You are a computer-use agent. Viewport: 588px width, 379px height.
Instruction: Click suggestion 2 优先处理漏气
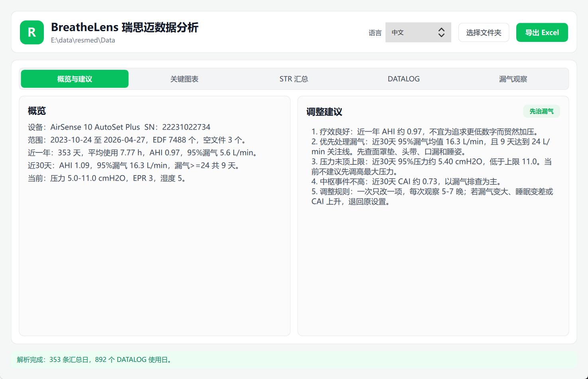(x=431, y=146)
